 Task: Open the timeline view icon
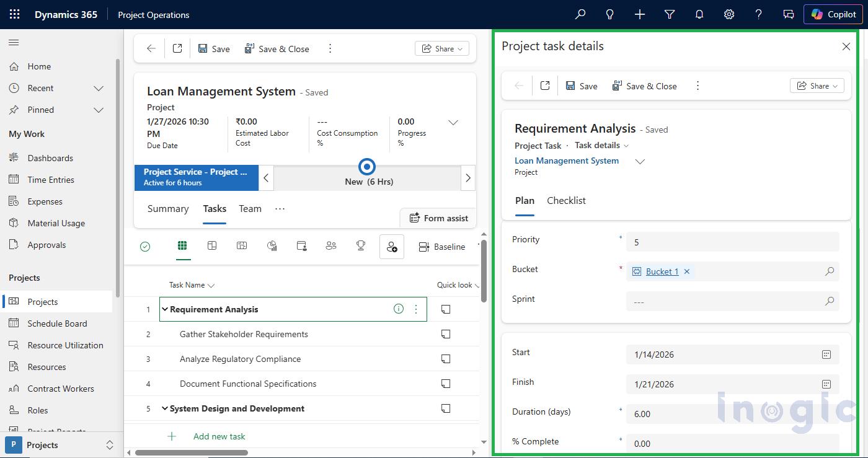242,246
